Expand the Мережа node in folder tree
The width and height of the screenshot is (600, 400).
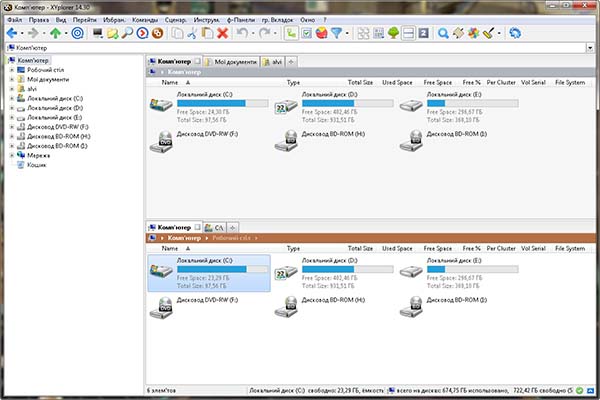point(10,155)
